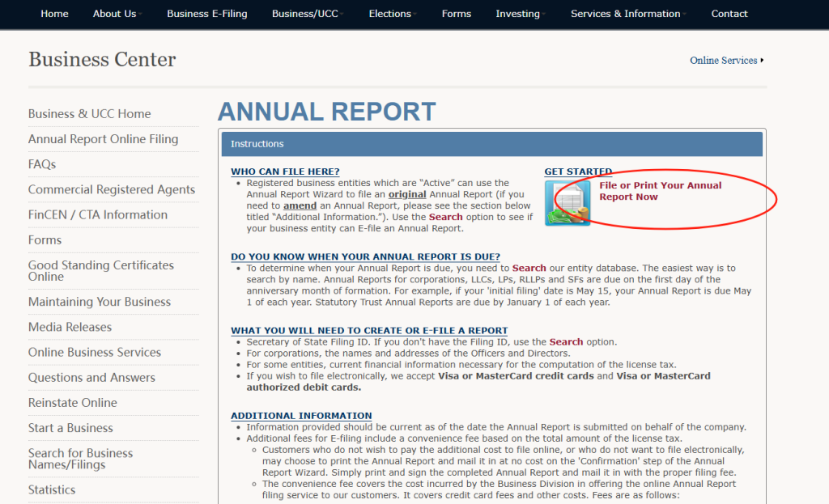Open "Forms" from the navigation bar
This screenshot has width=829, height=504.
coord(456,14)
